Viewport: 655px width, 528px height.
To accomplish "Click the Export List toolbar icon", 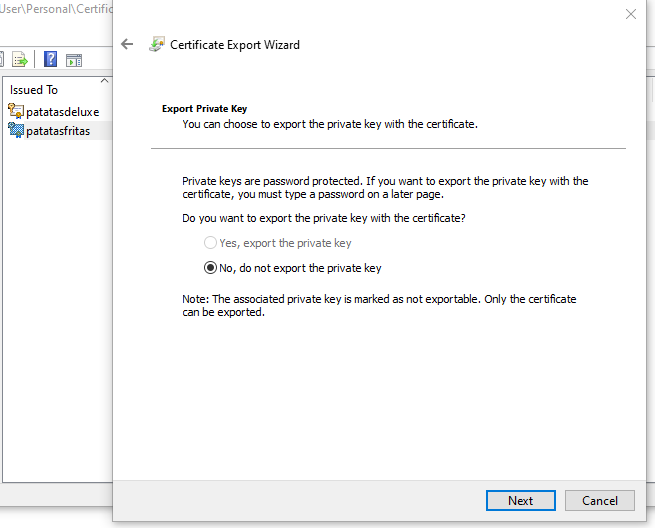I will coord(19,59).
